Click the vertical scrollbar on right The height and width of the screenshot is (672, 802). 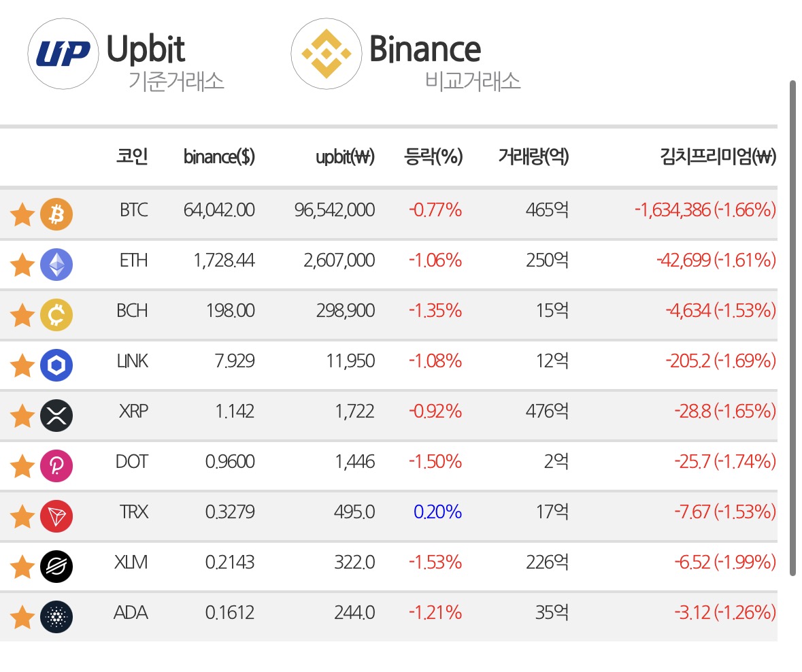pyautogui.click(x=792, y=328)
